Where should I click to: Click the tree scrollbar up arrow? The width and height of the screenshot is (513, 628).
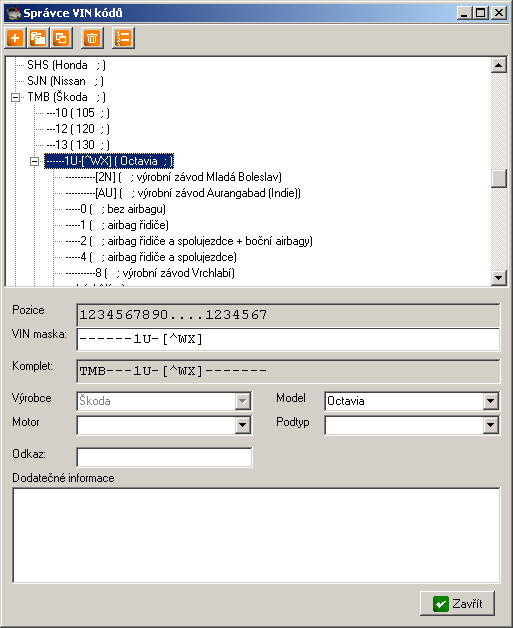[x=499, y=65]
